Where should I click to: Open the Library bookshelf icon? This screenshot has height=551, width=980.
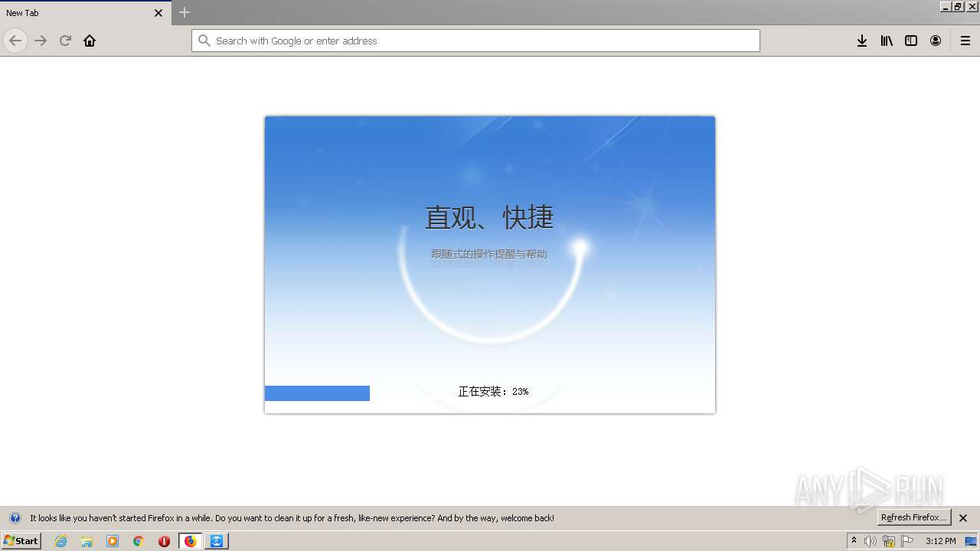[x=887, y=41]
